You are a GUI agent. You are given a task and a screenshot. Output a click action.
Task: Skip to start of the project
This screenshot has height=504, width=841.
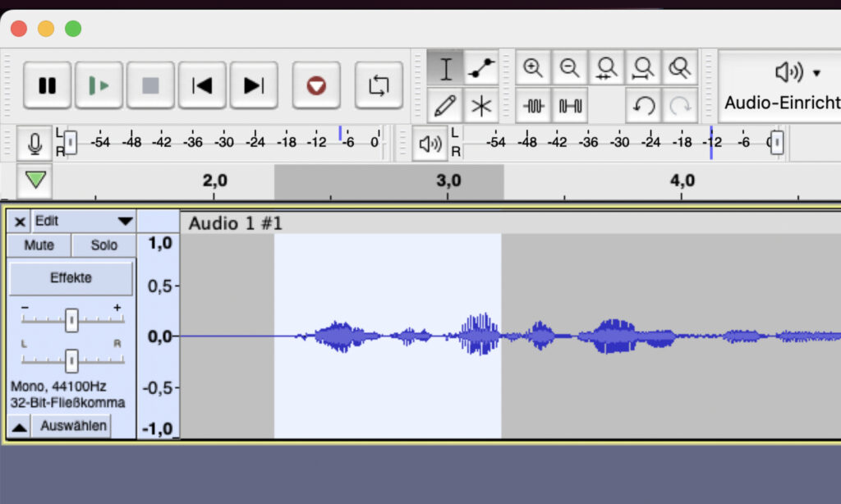[202, 85]
